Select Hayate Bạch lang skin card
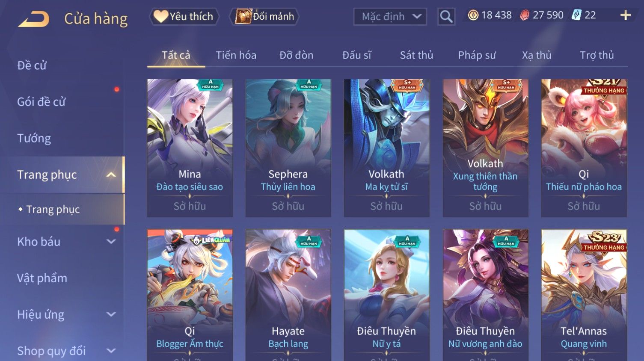 point(288,295)
